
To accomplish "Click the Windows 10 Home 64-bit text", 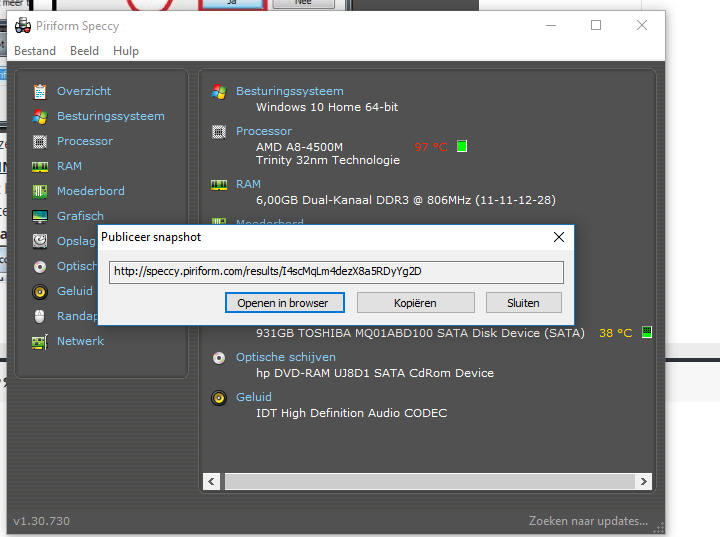I will (x=327, y=107).
